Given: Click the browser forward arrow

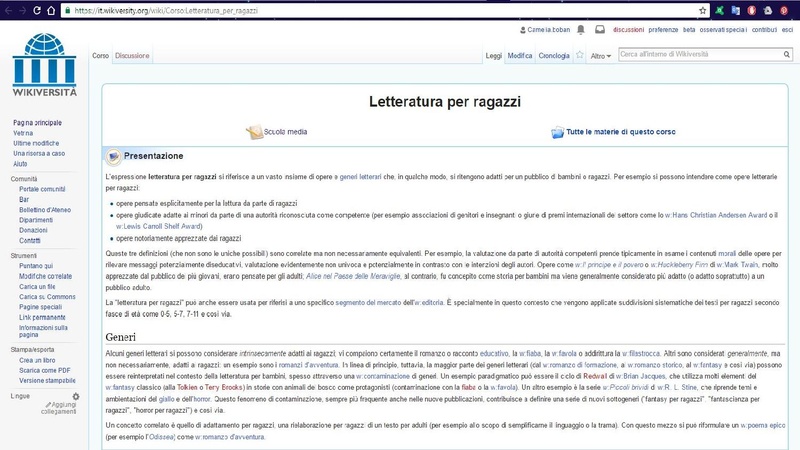Looking at the screenshot, I should [22, 10].
